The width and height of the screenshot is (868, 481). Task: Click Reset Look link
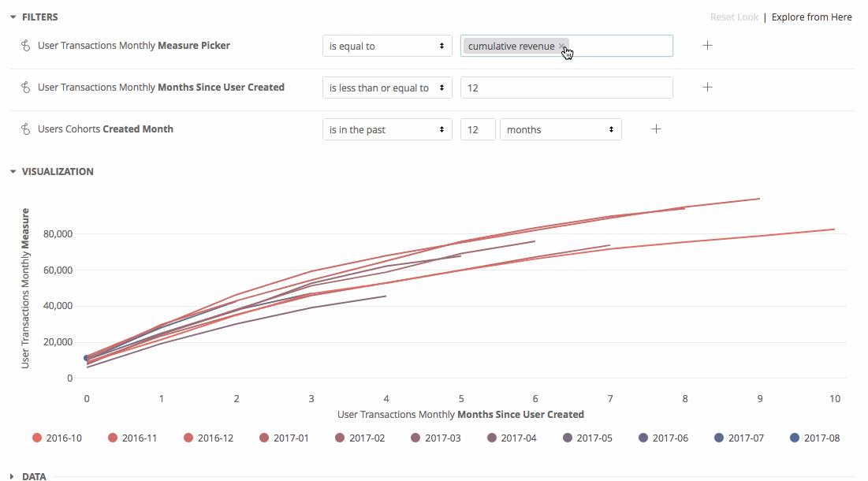pyautogui.click(x=734, y=17)
